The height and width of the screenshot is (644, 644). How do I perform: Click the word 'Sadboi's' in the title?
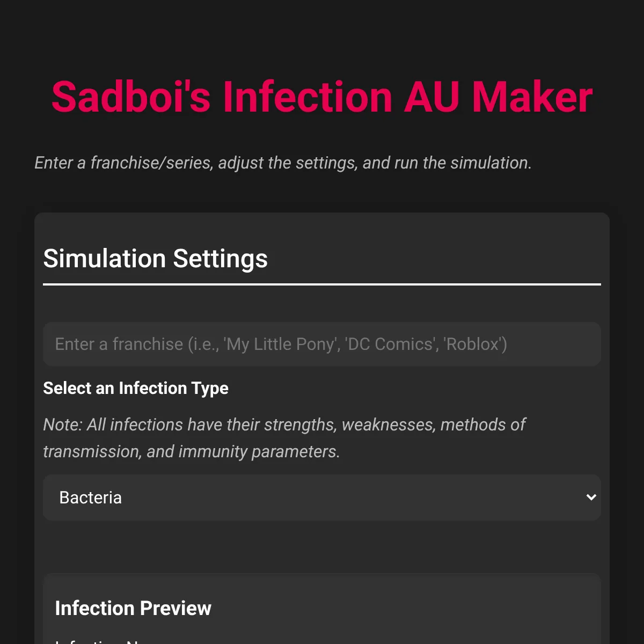click(x=131, y=97)
